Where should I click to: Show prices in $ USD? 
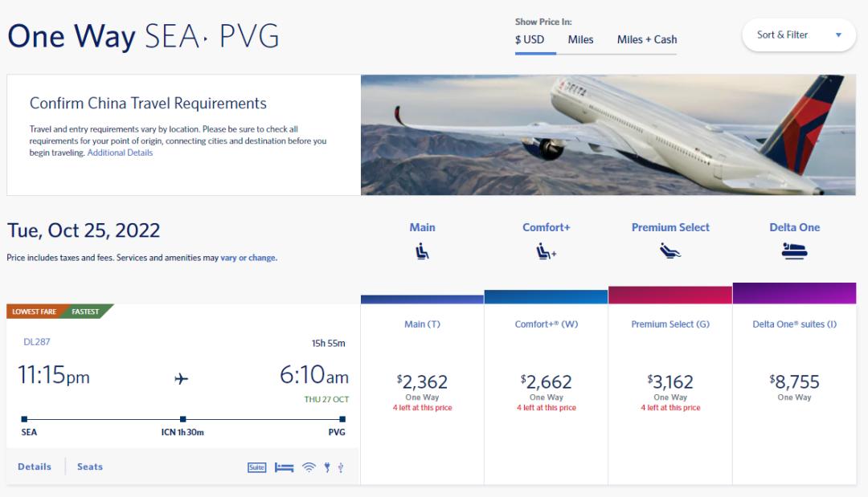click(x=530, y=39)
